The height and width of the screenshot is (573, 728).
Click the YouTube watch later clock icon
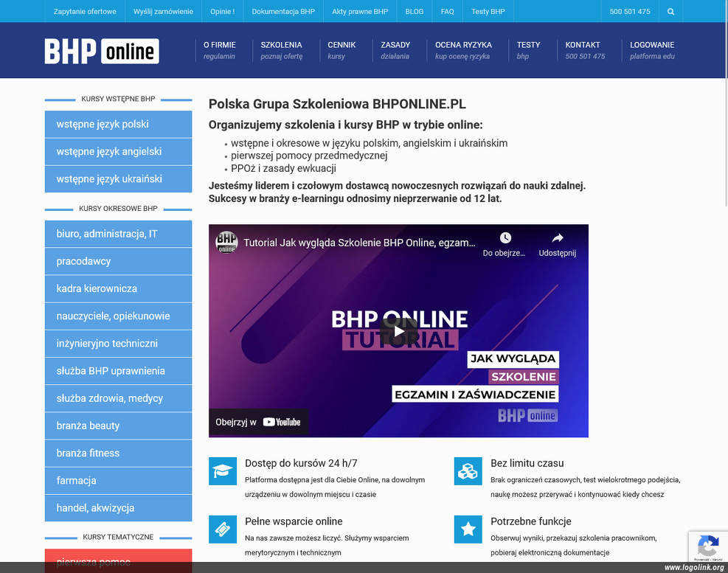(505, 237)
